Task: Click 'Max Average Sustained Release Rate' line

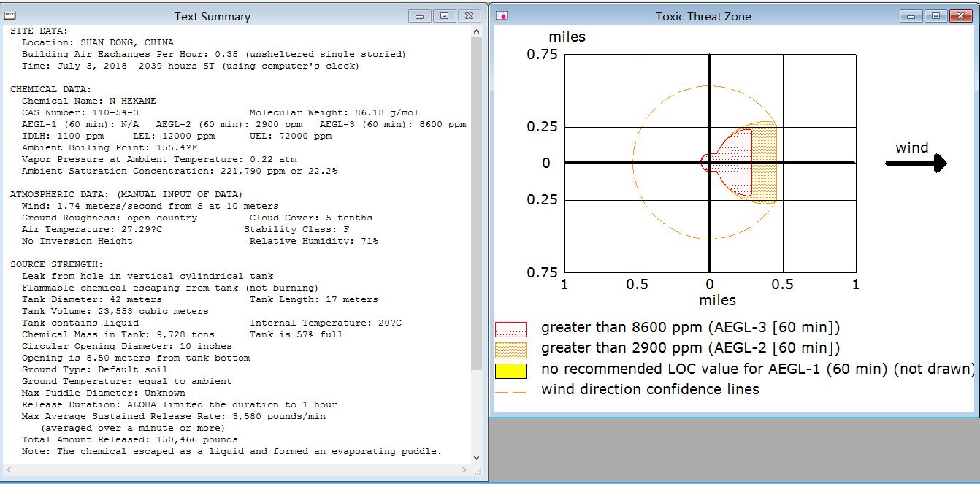Action: coord(174,416)
